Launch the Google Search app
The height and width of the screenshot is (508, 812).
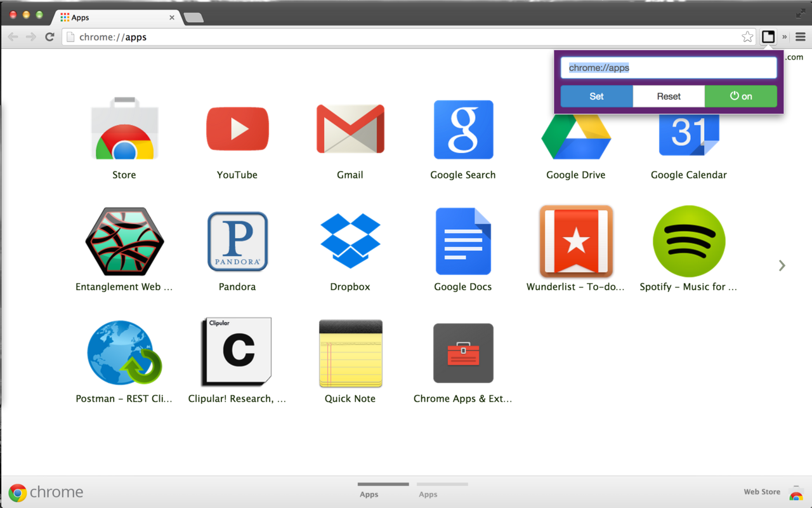pyautogui.click(x=463, y=130)
